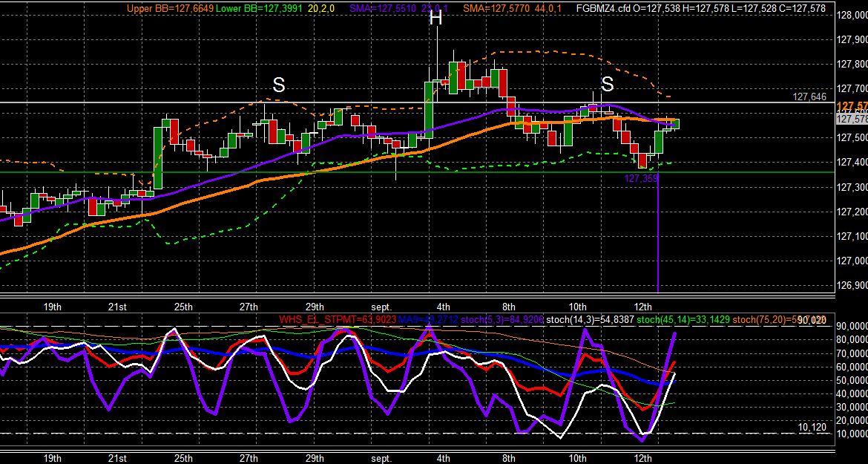The height and width of the screenshot is (464, 868).
Task: Click 127,200 on the price axis
Action: click(852, 212)
